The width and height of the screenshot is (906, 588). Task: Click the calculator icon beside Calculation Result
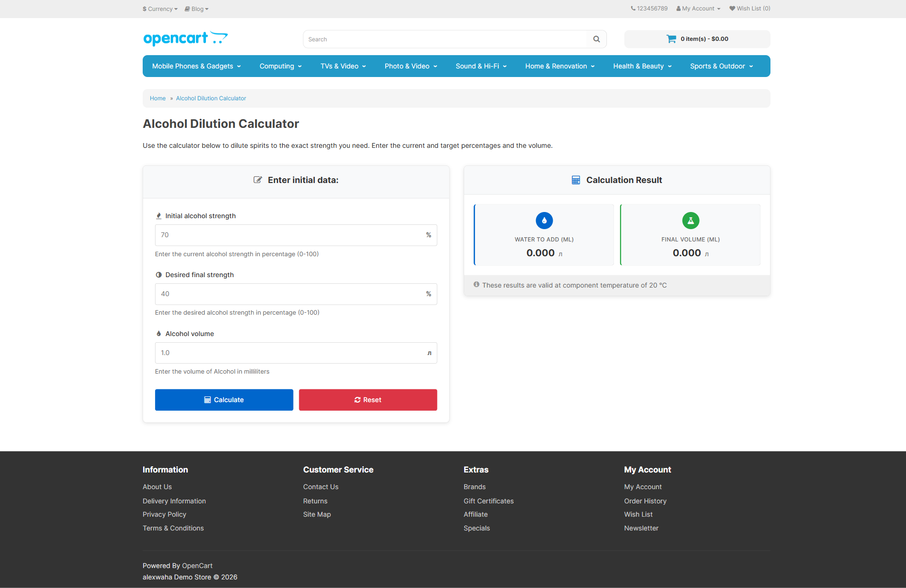pyautogui.click(x=575, y=180)
